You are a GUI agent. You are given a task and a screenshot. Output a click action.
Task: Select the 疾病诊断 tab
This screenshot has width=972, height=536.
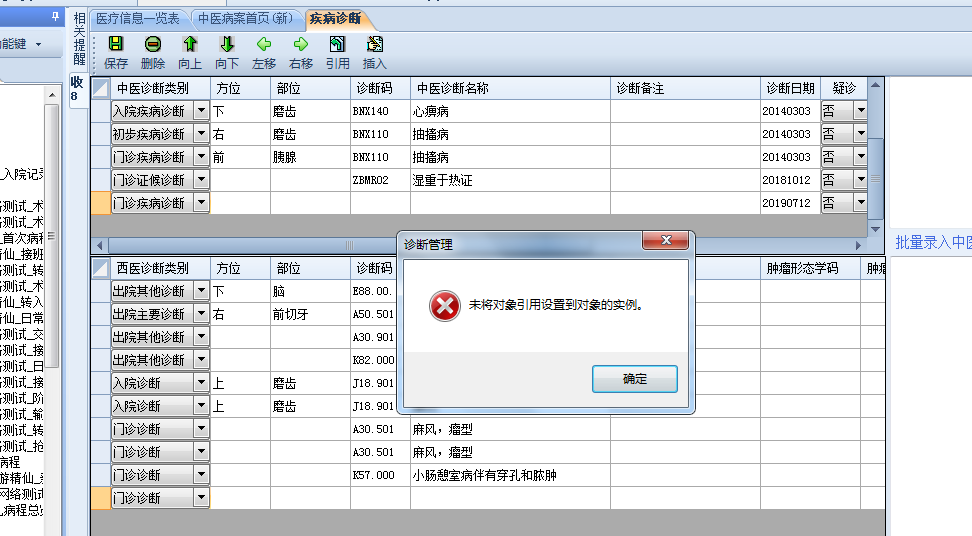click(335, 19)
